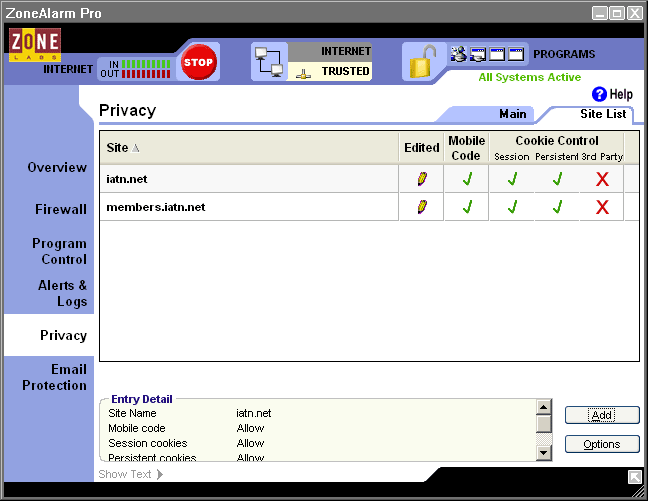Click the pencil edited icon for members.iatn.net

pos(422,207)
